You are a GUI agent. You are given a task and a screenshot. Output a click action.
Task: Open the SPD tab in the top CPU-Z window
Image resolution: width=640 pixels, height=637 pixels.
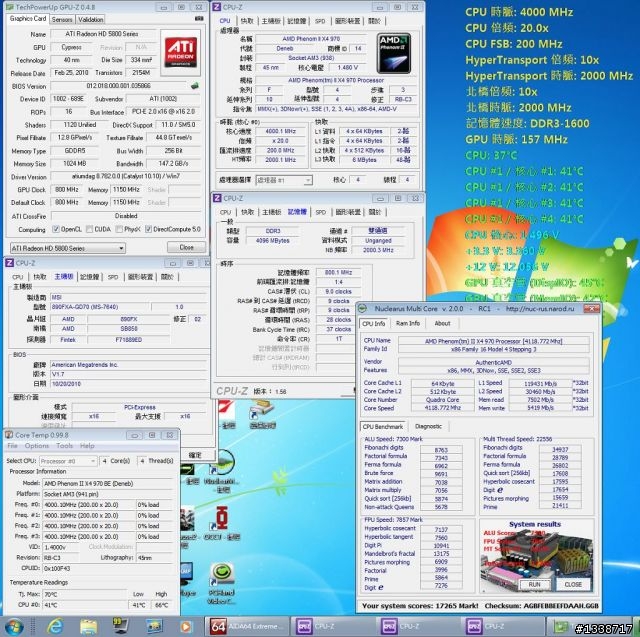(x=320, y=21)
